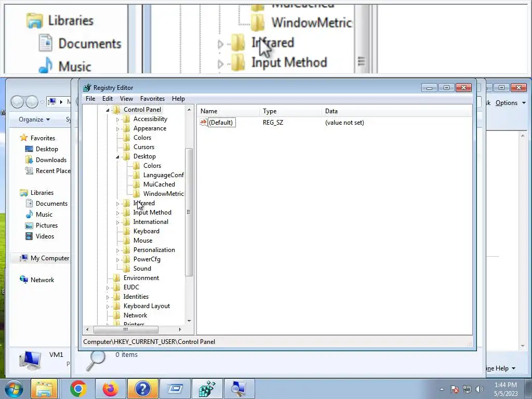Screen dimensions: 532x399
Task: Open the Edit menu in Registry Editor
Action: click(107, 99)
